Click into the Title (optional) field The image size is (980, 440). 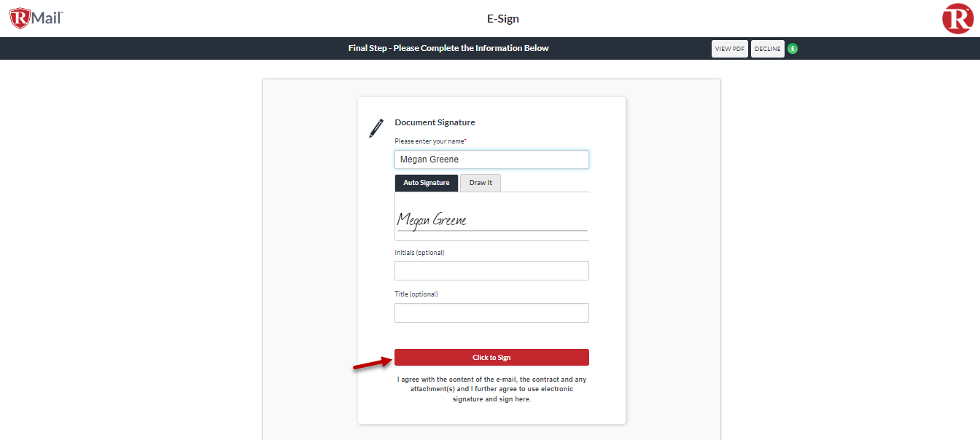(x=491, y=313)
